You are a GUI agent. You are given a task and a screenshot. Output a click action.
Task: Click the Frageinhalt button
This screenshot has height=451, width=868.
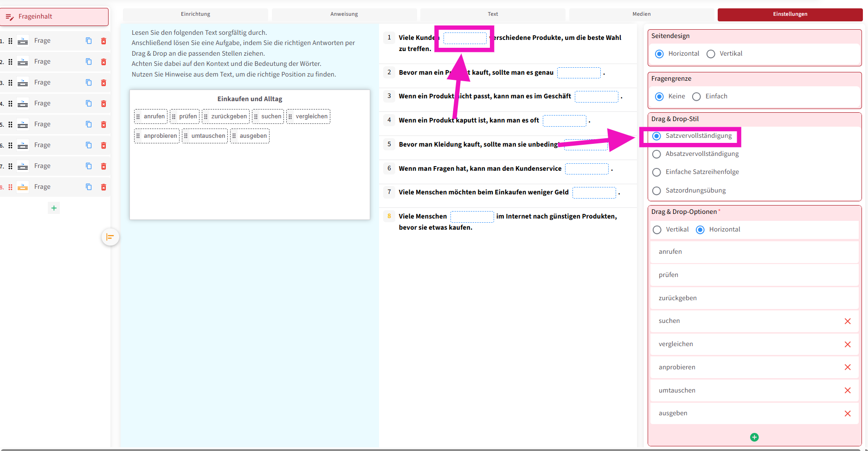[x=55, y=17]
